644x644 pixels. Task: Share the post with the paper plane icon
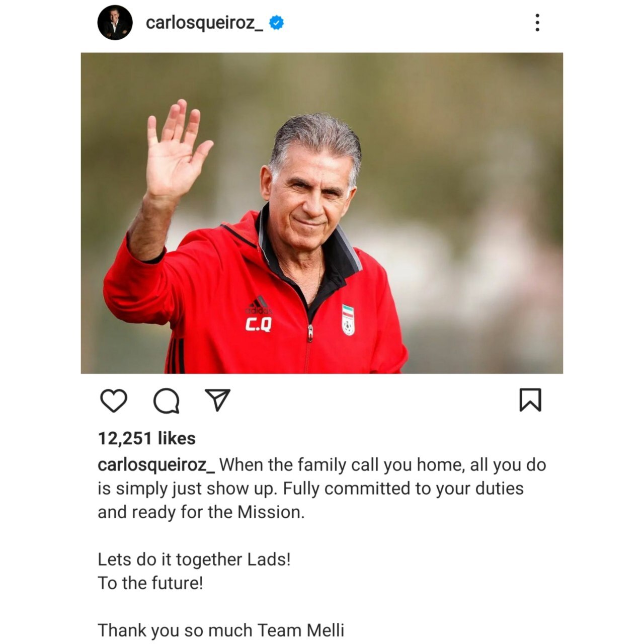pyautogui.click(x=218, y=400)
